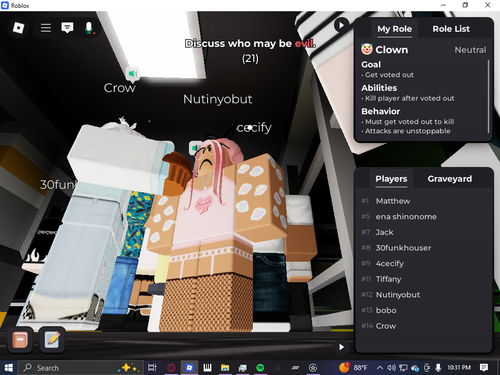This screenshot has width=500, height=375.
Task: Open the Windows notification center
Action: 484,368
